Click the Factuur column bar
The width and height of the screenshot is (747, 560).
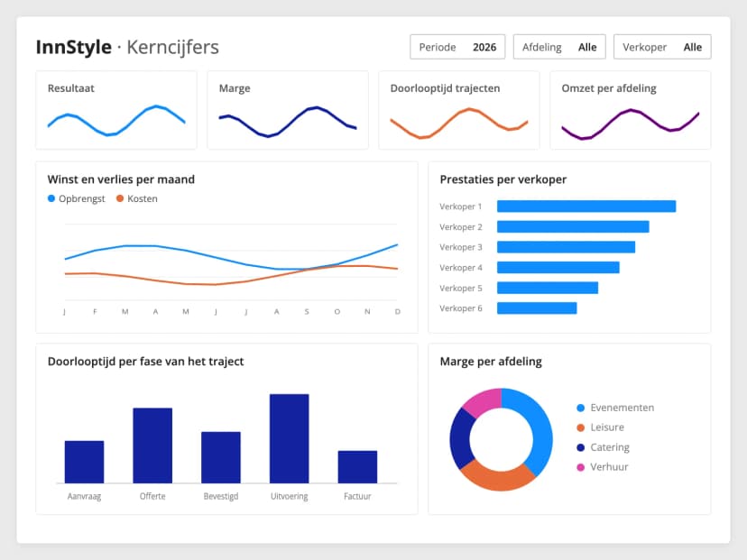[357, 467]
